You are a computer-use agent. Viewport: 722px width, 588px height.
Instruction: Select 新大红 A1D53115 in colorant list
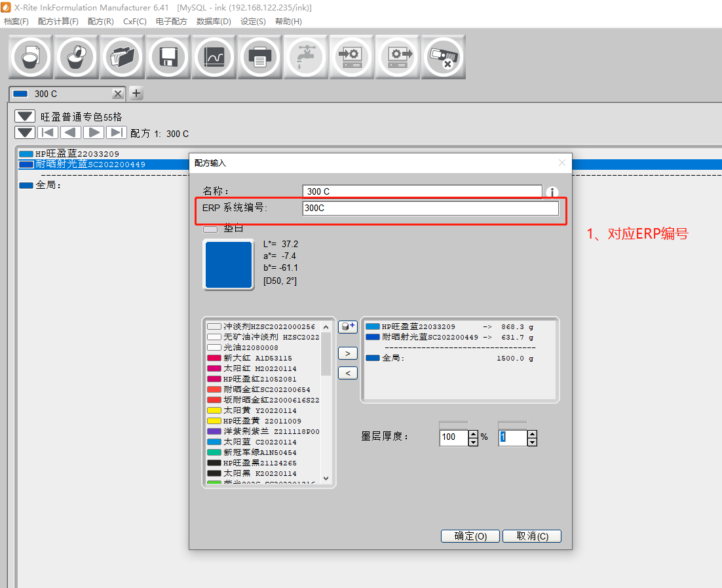(263, 358)
